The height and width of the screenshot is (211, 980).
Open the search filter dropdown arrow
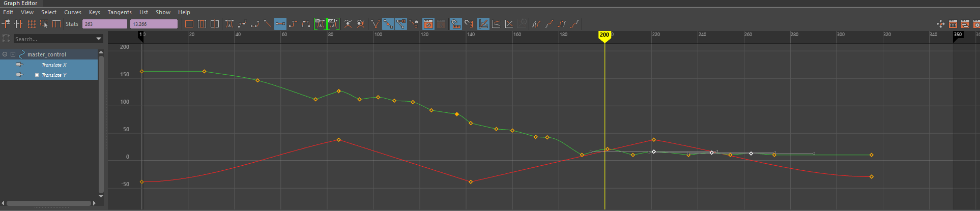pyautogui.click(x=99, y=39)
